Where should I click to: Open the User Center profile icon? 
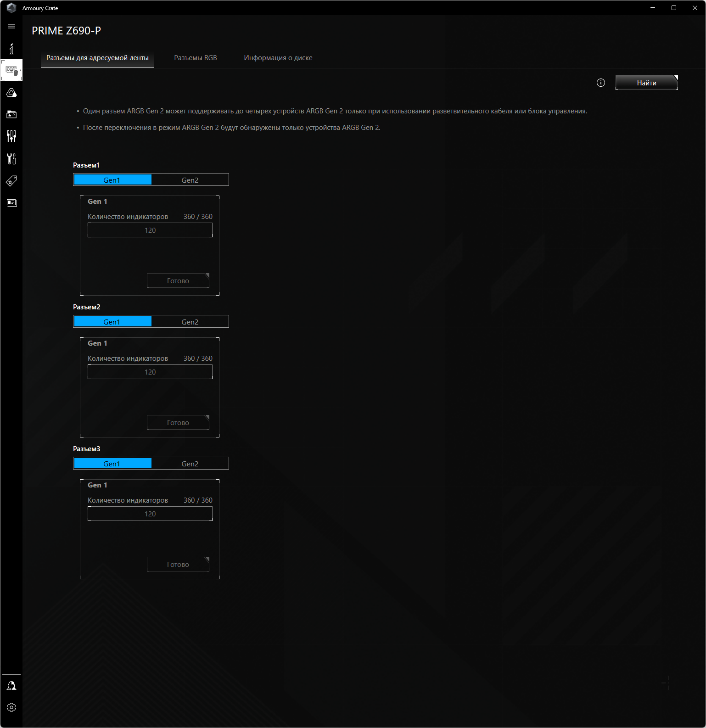[11, 685]
